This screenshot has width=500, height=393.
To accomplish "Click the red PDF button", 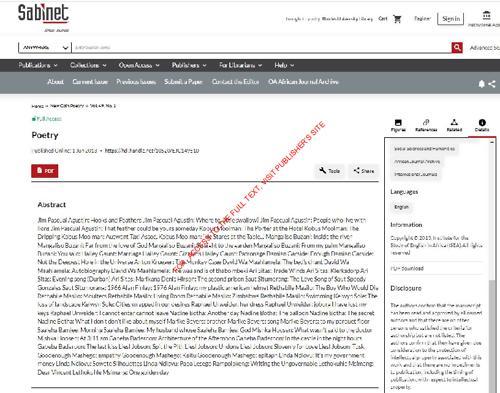I will click(x=45, y=171).
